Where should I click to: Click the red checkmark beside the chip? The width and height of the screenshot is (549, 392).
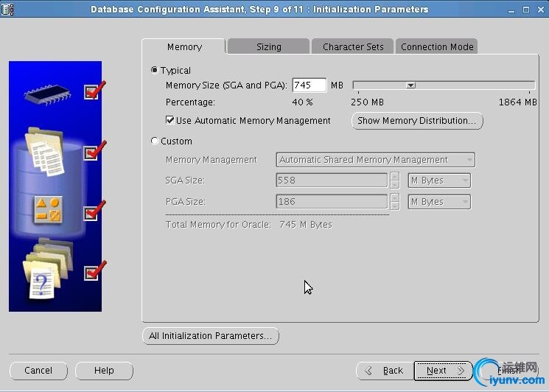[x=94, y=90]
